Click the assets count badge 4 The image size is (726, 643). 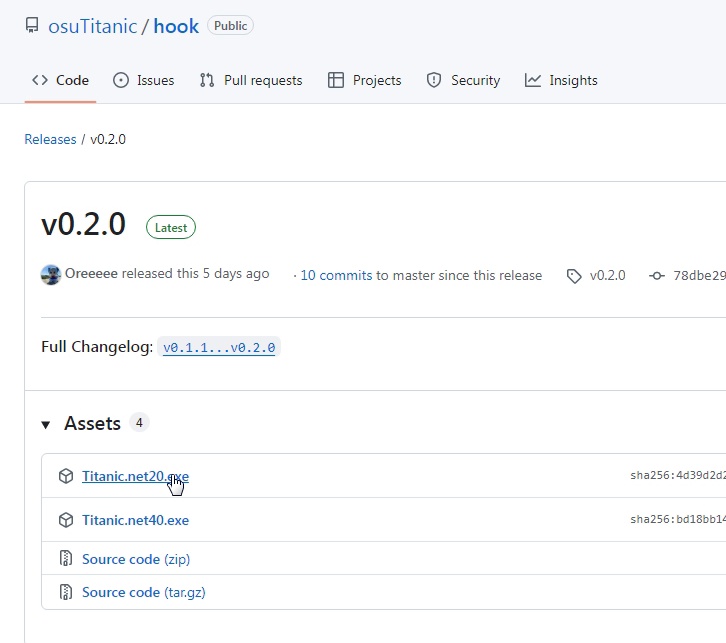[x=139, y=423]
